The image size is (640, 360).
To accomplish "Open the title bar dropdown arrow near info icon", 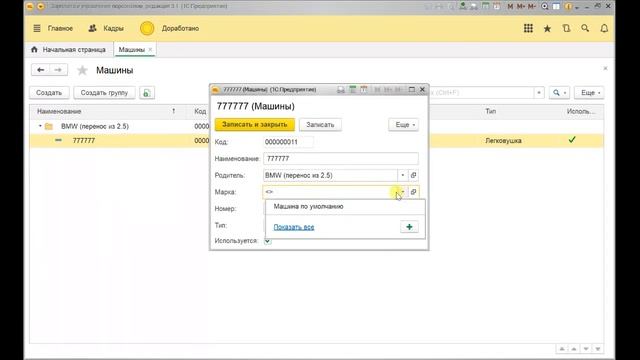I will 577,7.
